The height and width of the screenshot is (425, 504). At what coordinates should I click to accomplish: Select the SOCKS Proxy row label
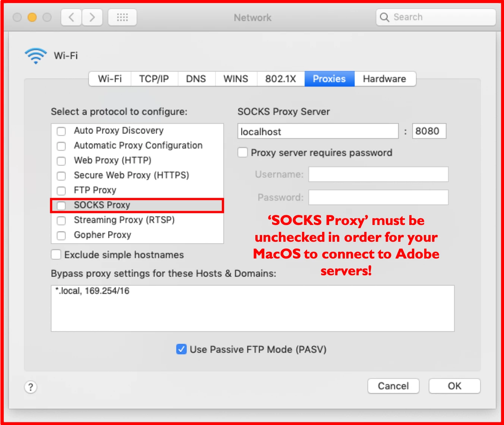click(x=102, y=205)
